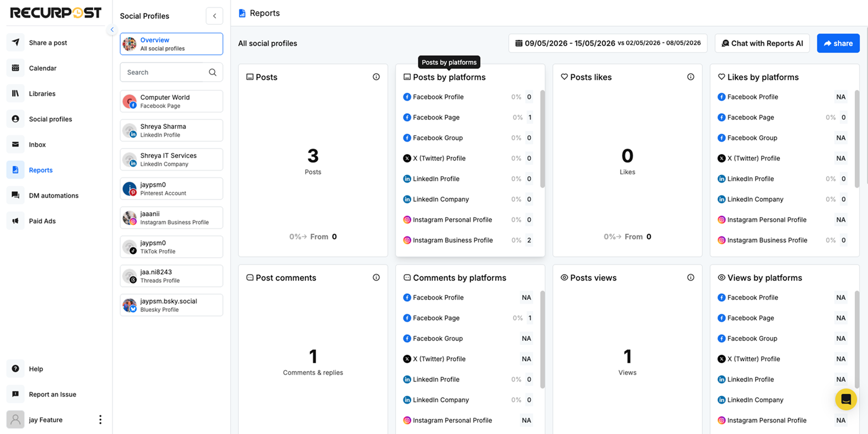This screenshot has height=434, width=868.
Task: Click the 3 Posts total value
Action: coord(313,156)
